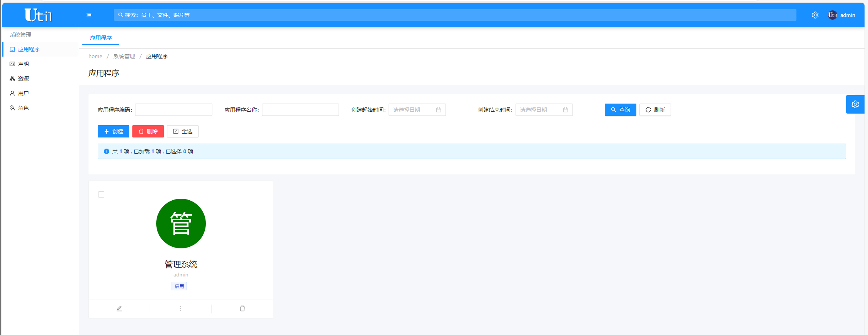Open the admin user avatar menu

pos(841,15)
